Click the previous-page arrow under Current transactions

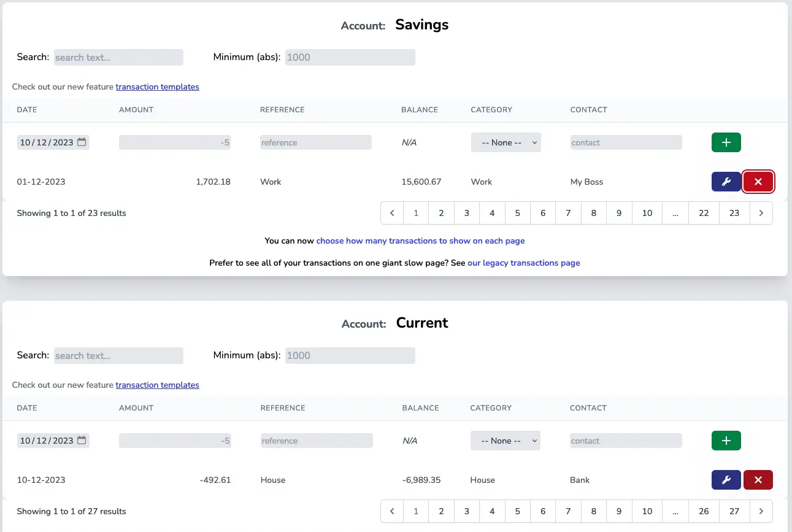392,511
